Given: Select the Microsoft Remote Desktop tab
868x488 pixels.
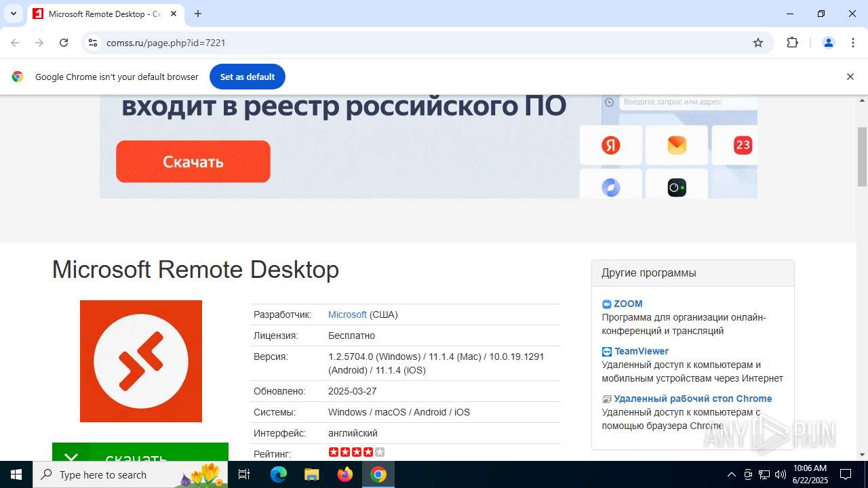Looking at the screenshot, I should pos(105,14).
